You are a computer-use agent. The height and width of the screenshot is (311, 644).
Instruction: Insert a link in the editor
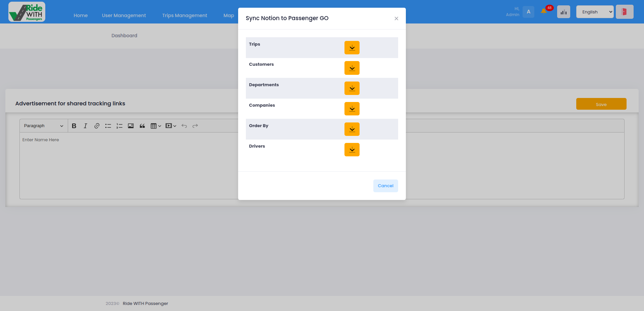97,126
